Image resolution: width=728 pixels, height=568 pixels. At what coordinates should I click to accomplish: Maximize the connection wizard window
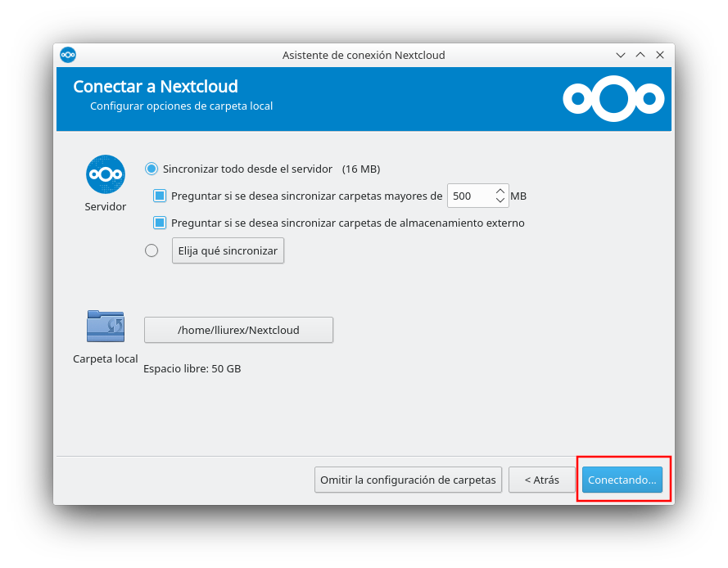[640, 55]
